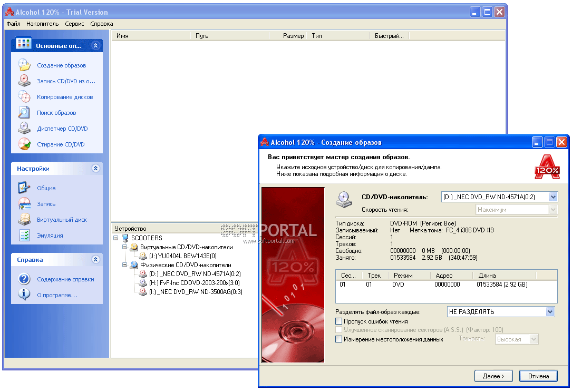Open Эмуляция settings icon
The image size is (572, 392).
click(24, 236)
